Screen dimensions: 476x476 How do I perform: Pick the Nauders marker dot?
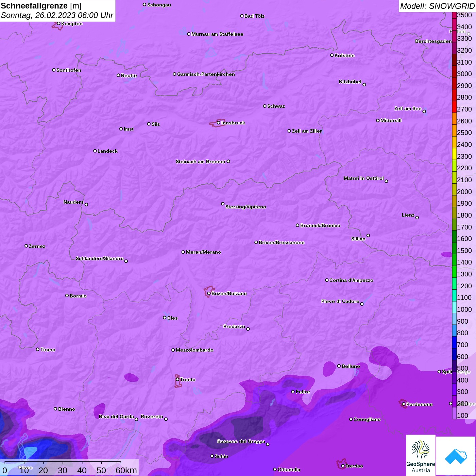[86, 205]
